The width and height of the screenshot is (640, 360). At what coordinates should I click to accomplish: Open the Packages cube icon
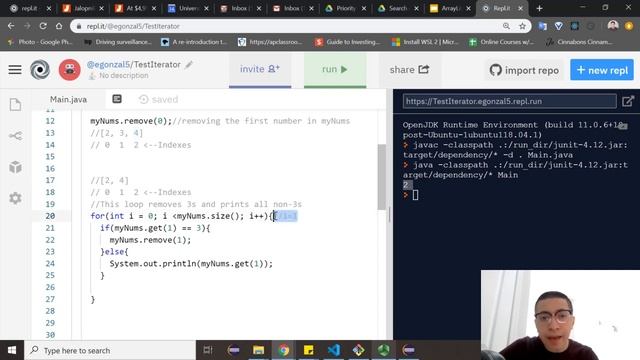16,167
